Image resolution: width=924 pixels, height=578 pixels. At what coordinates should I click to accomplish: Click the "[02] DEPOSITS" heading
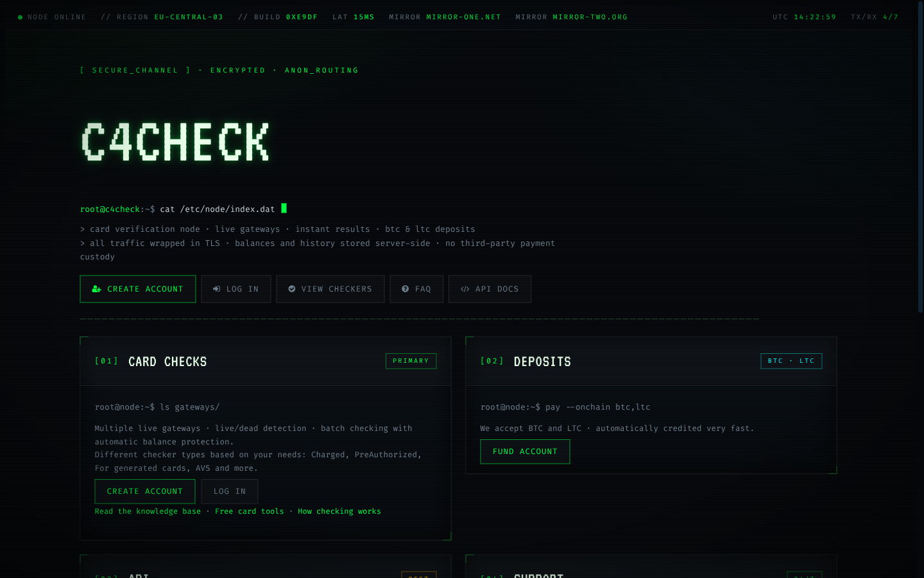526,362
